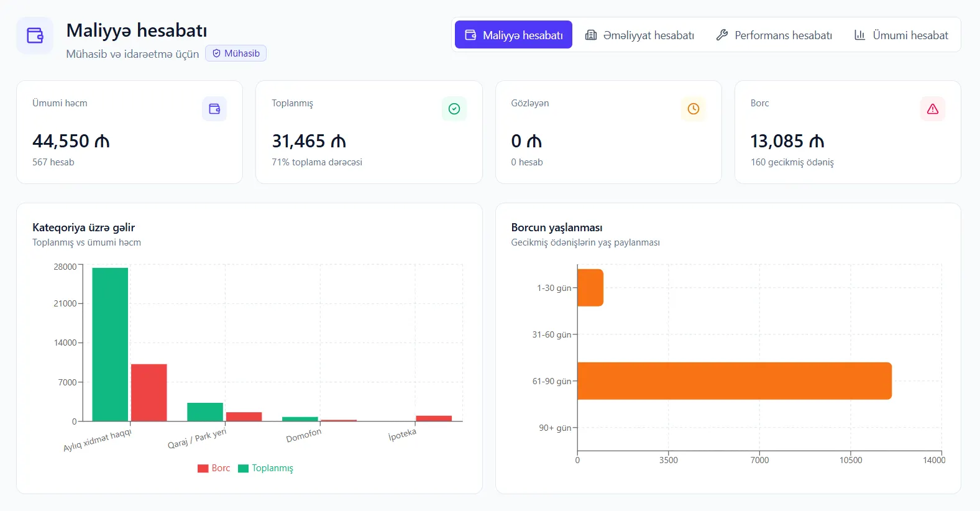This screenshot has height=511, width=980.
Task: Click Toplanmış vs ümumi həcm subtitle
Action: [x=86, y=242]
